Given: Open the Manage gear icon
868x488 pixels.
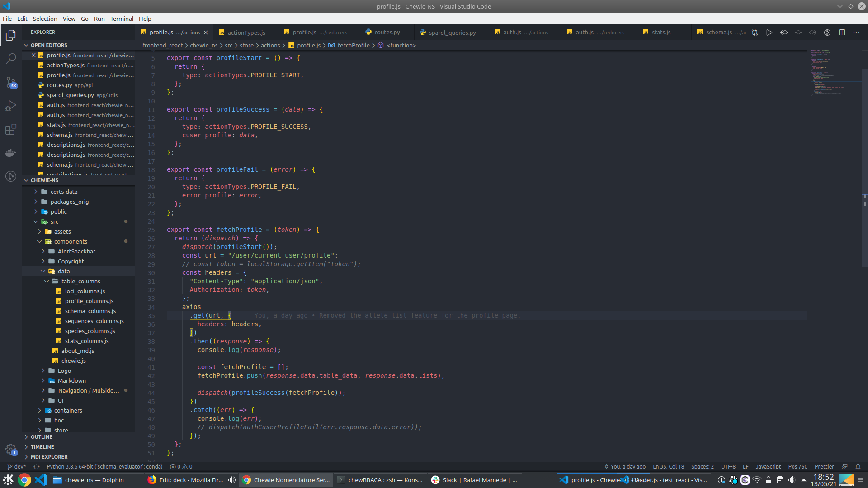Looking at the screenshot, I should click(x=11, y=449).
